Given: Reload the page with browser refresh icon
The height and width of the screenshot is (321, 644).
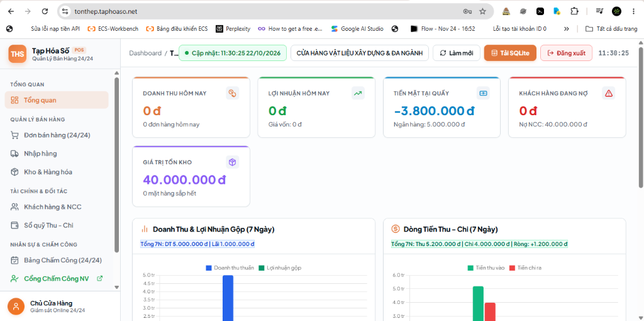Looking at the screenshot, I should pyautogui.click(x=45, y=11).
